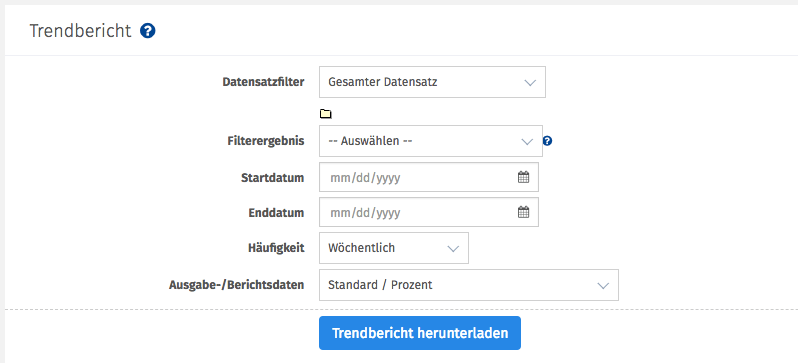Open the 'Standard / Prozent' dropdown
This screenshot has height=363, width=798.
[469, 285]
